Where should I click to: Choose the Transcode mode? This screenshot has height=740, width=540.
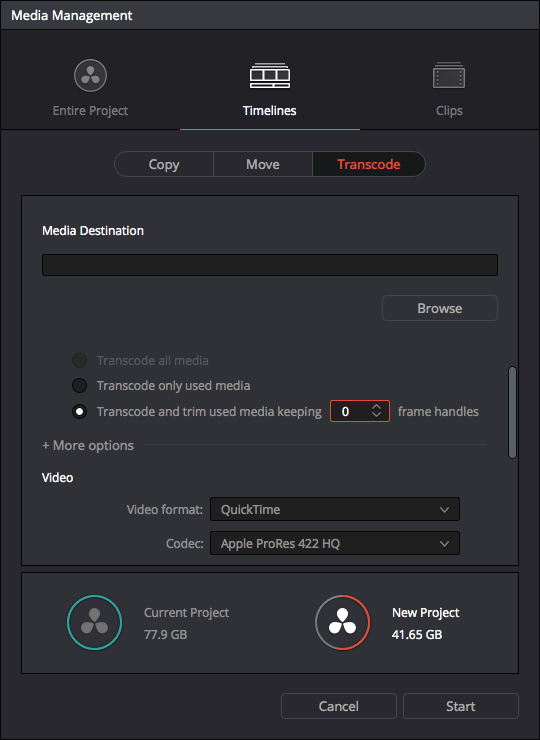369,164
